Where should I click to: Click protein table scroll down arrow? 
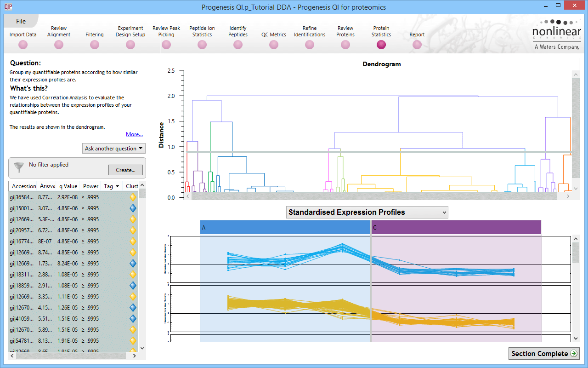coord(142,348)
